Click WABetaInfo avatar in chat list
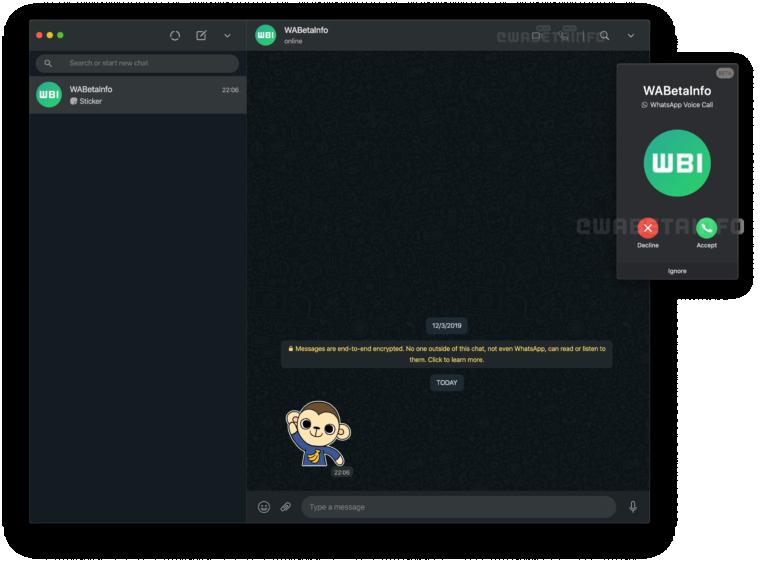The height and width of the screenshot is (562, 768). 49,95
